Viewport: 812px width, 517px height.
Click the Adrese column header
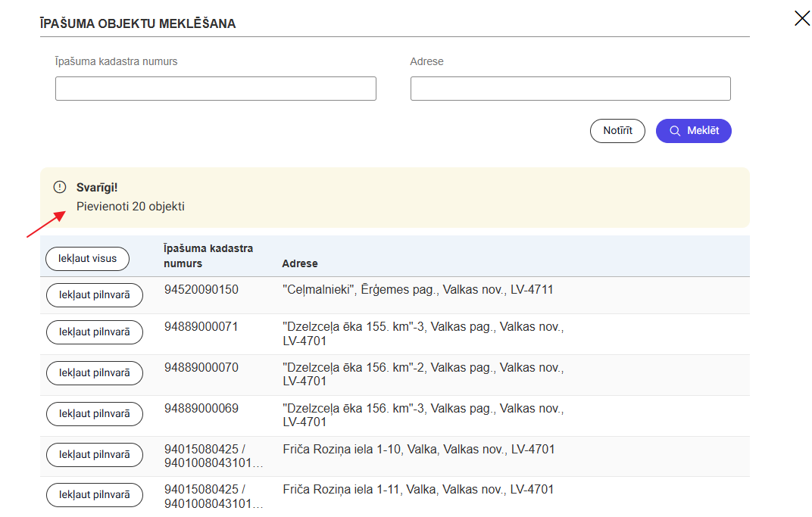coord(299,263)
